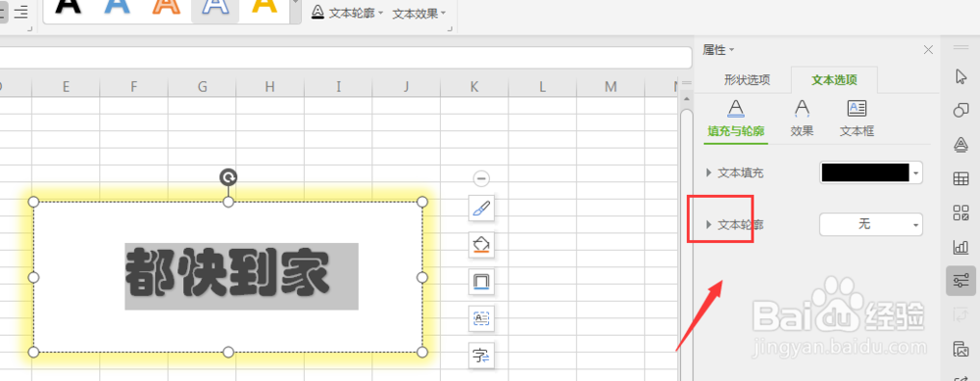Select the 效果 sub-tab
This screenshot has width=980, height=381.
pyautogui.click(x=802, y=119)
